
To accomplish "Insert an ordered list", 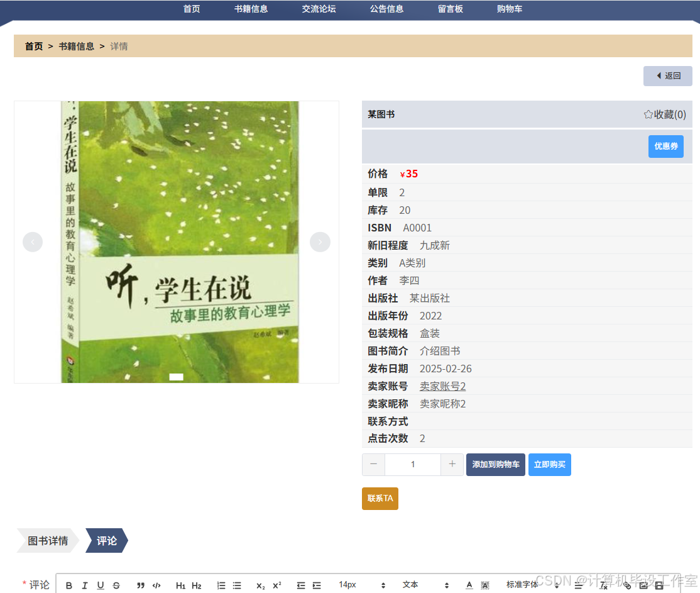I will coord(221,585).
